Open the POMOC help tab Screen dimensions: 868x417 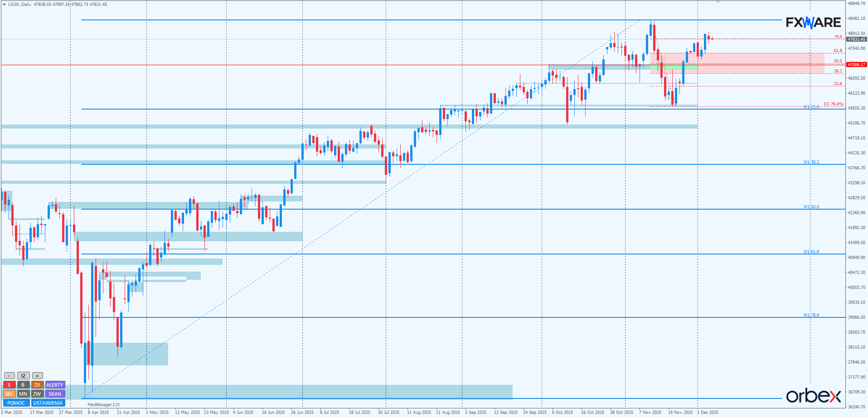(x=16, y=403)
